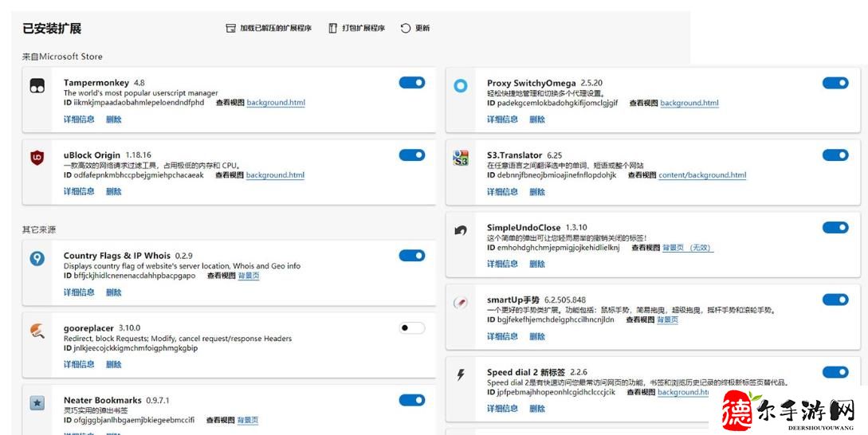
Task: Click the 其它来源 section label
Action: (39, 229)
